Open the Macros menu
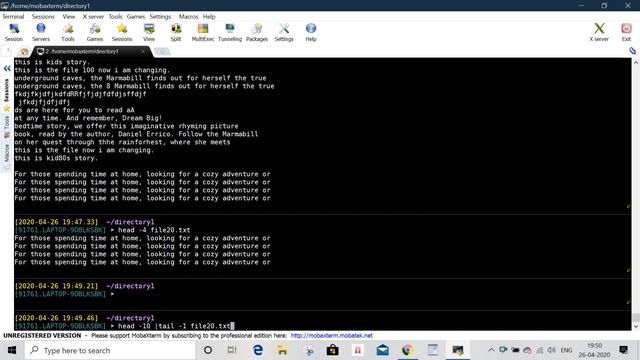The image size is (640, 360). tap(188, 17)
